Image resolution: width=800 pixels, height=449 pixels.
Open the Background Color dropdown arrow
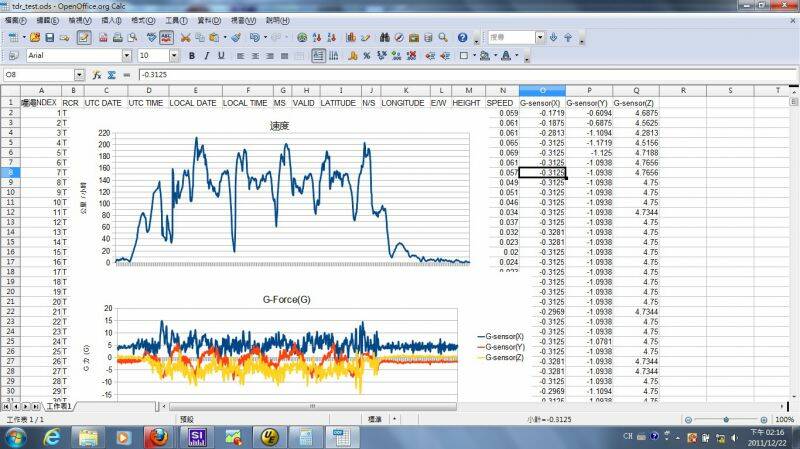[495, 56]
